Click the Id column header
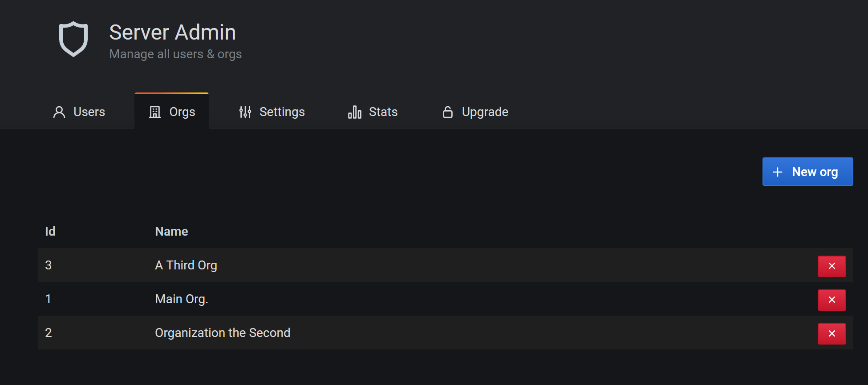Screen dimensions: 868x385 click(50, 231)
